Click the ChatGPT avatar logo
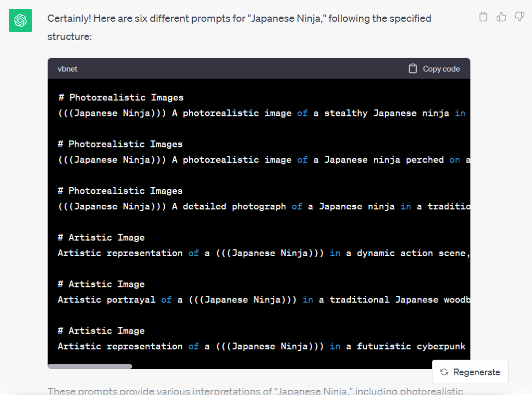The width and height of the screenshot is (532, 395). pyautogui.click(x=20, y=20)
